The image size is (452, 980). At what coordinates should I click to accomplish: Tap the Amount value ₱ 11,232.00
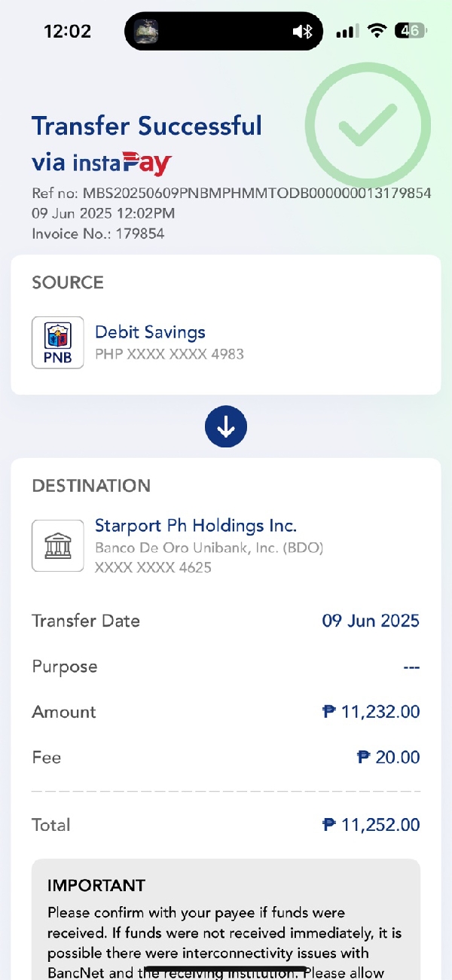coord(371,712)
